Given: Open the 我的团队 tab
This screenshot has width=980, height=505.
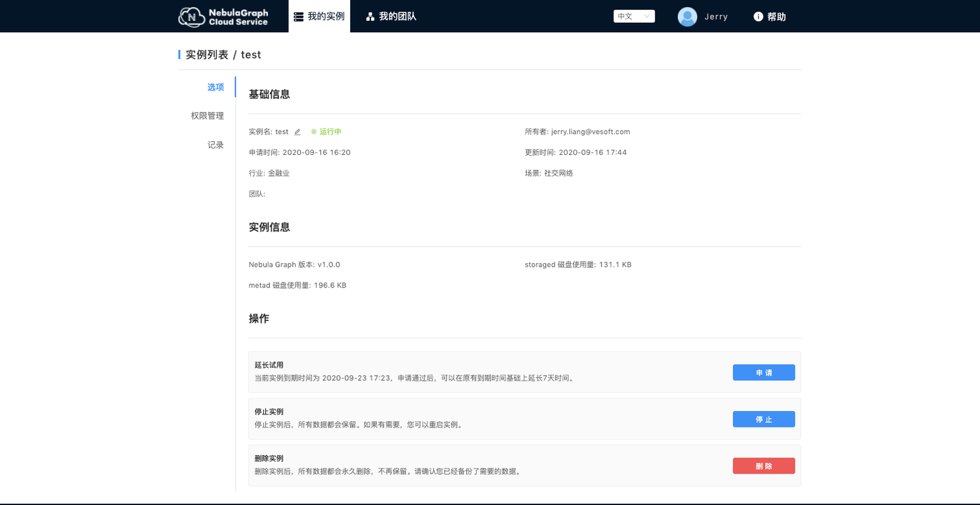Looking at the screenshot, I should click(x=391, y=16).
